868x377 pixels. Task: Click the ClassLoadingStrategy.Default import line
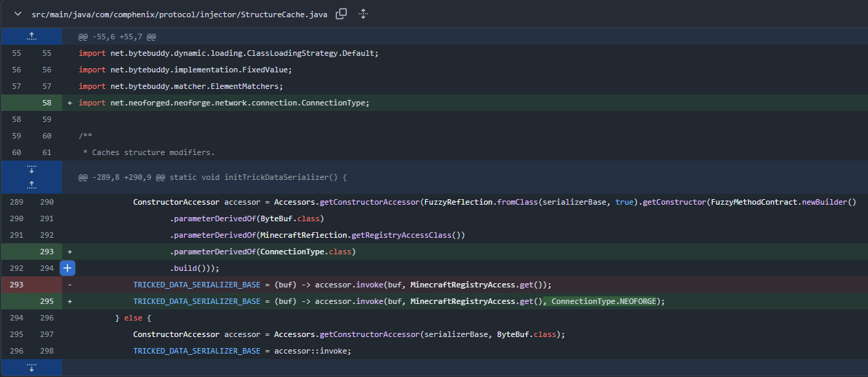tap(229, 53)
